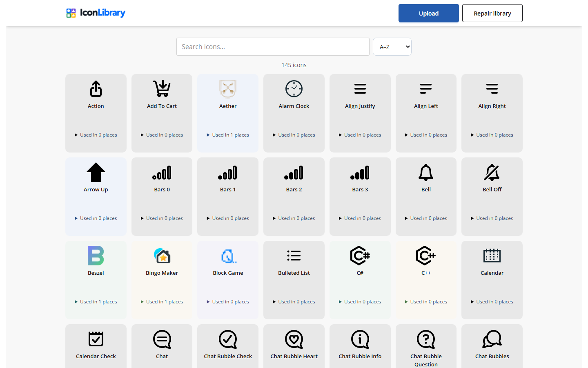Open the Aether icon image
The width and height of the screenshot is (588, 368).
click(228, 89)
